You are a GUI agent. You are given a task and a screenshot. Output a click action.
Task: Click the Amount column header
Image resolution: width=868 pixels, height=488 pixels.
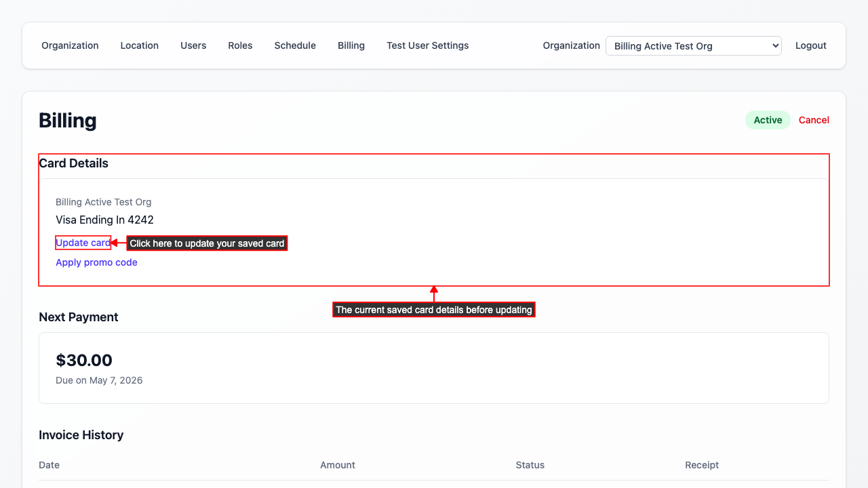[x=338, y=465]
